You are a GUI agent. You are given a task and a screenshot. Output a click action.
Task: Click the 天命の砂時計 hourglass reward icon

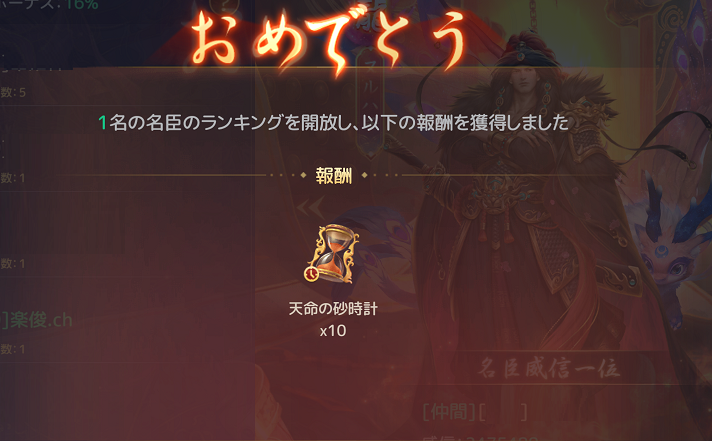point(333,253)
